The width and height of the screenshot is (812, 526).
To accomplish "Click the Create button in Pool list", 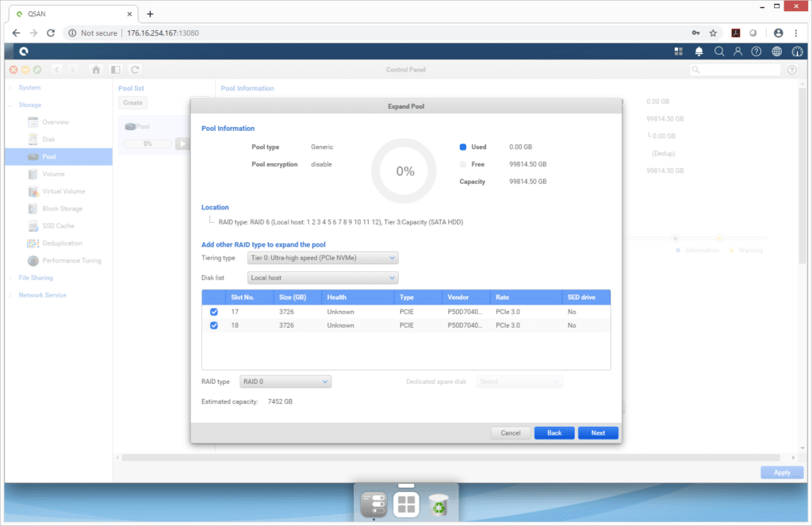I will tap(132, 102).
